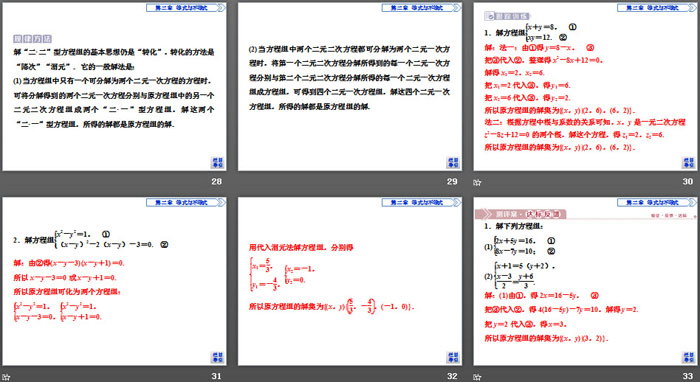Click the slide number label 33

click(688, 376)
